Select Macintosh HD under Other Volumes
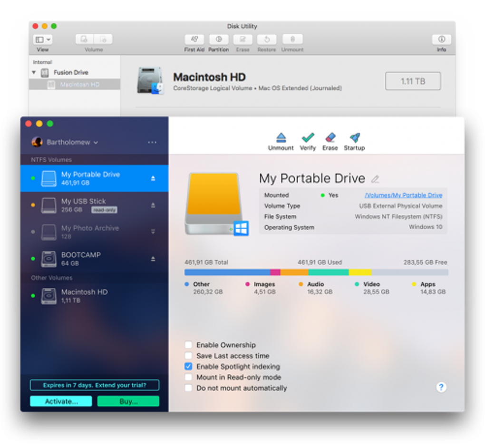485x448 pixels. click(x=94, y=296)
